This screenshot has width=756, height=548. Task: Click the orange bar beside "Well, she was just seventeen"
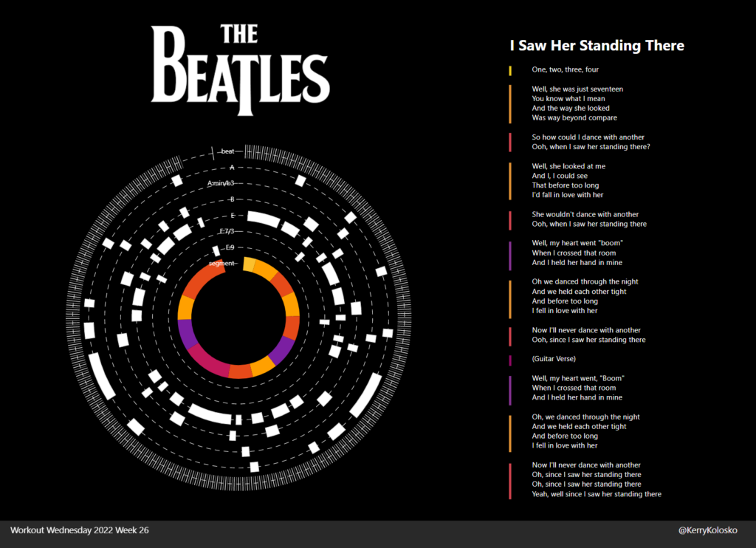tap(510, 103)
